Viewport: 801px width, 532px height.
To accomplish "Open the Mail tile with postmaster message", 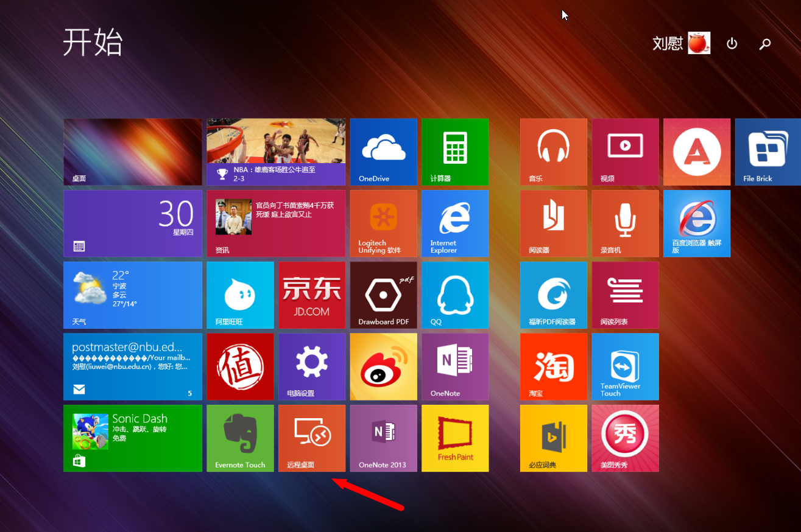I will [133, 366].
